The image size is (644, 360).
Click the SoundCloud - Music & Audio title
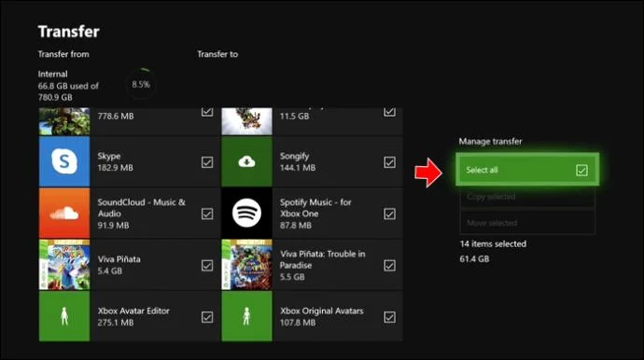[x=141, y=208]
